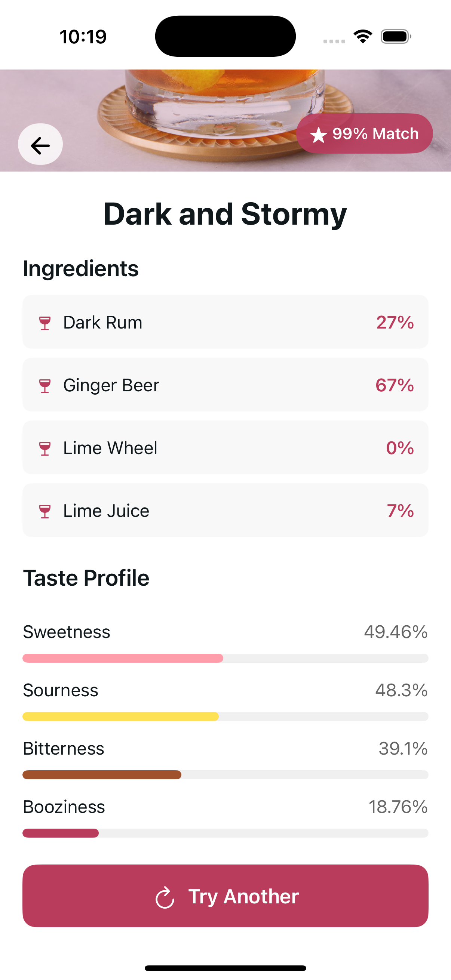Tap the back arrow icon
Viewport: 451px width, 980px height.
click(40, 145)
